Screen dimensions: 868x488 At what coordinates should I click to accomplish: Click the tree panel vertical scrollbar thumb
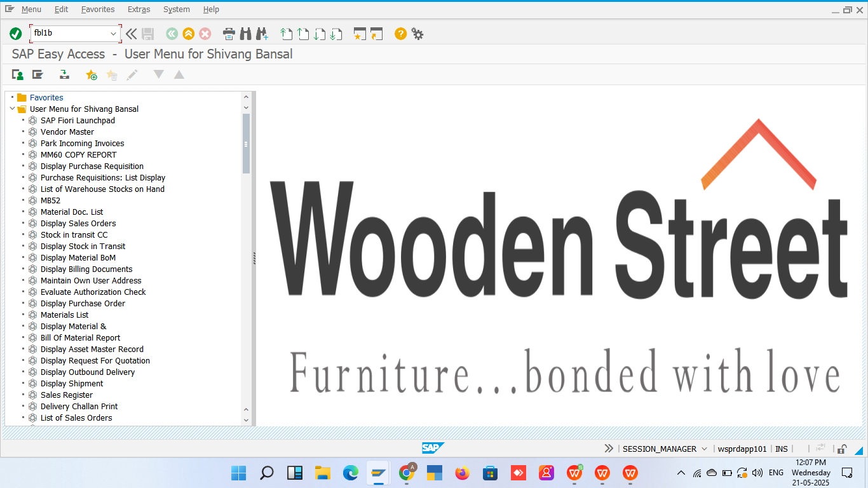coord(246,144)
